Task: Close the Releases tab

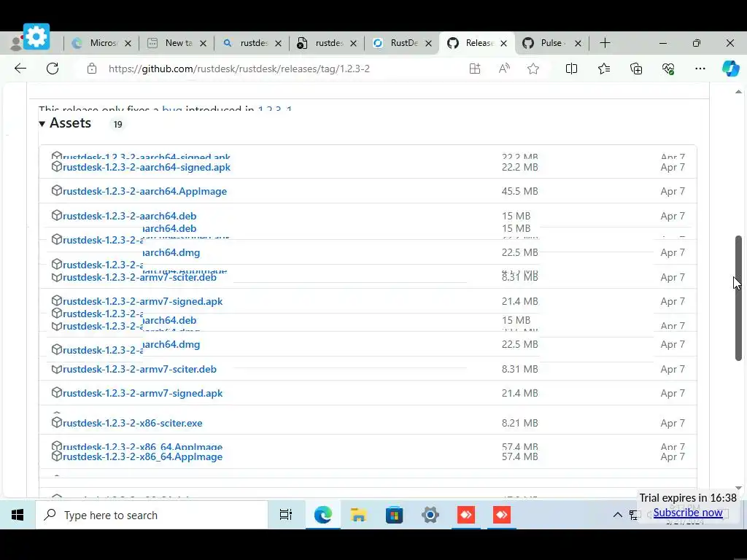Action: pos(503,43)
